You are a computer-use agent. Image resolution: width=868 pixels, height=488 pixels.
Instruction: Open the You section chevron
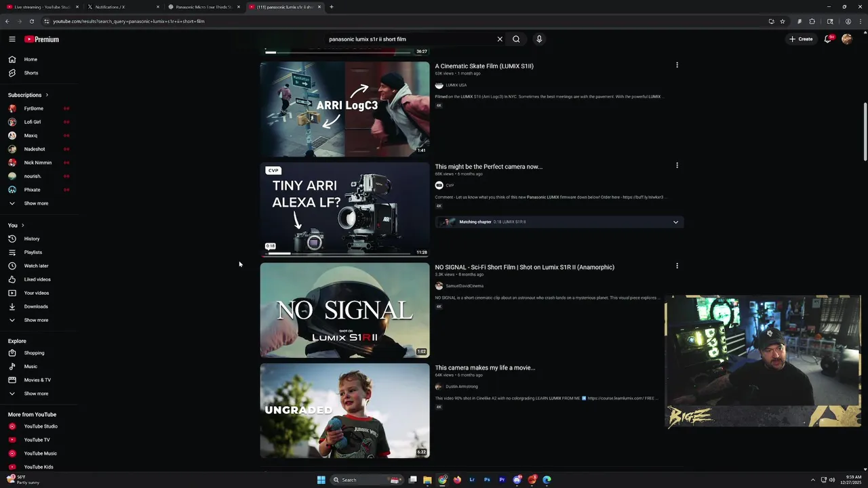22,225
